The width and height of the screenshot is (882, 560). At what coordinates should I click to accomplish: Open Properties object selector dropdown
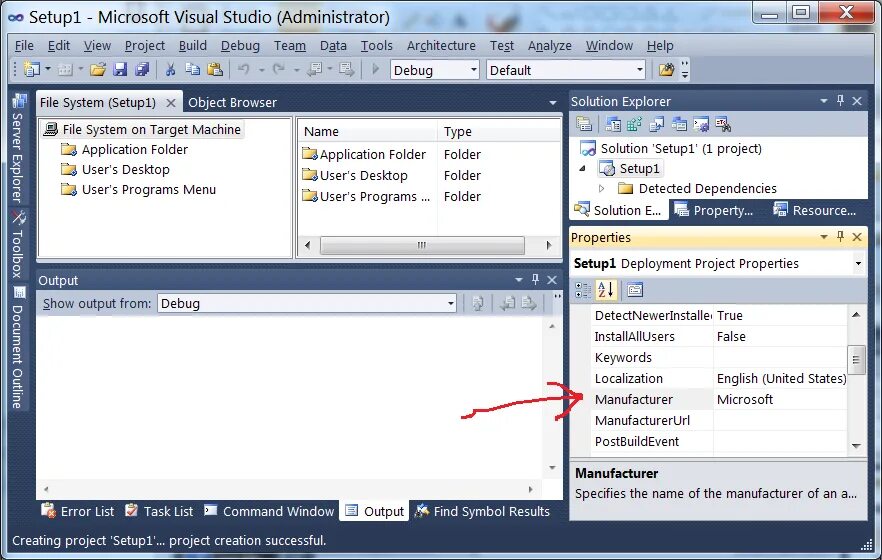[x=858, y=263]
